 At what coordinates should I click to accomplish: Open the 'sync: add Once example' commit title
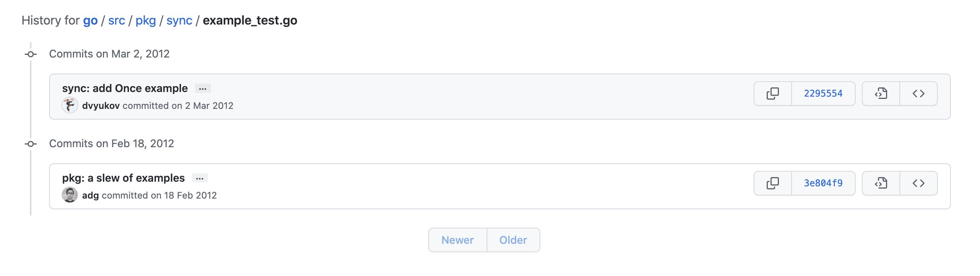(125, 88)
